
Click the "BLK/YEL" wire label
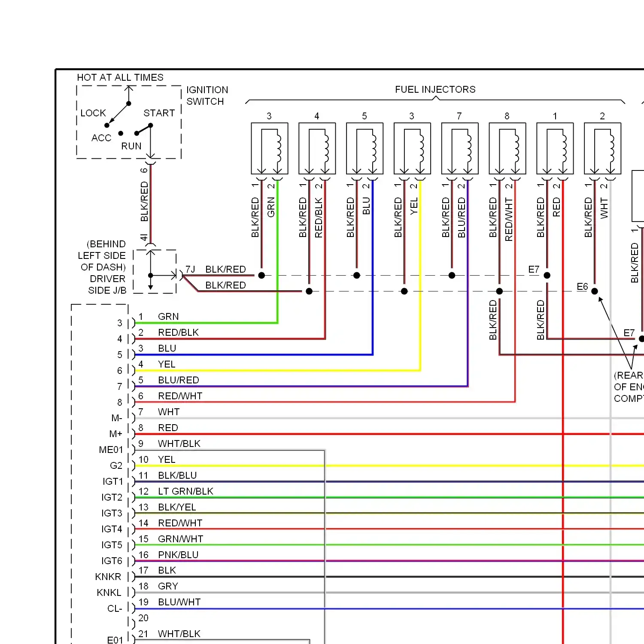click(177, 507)
